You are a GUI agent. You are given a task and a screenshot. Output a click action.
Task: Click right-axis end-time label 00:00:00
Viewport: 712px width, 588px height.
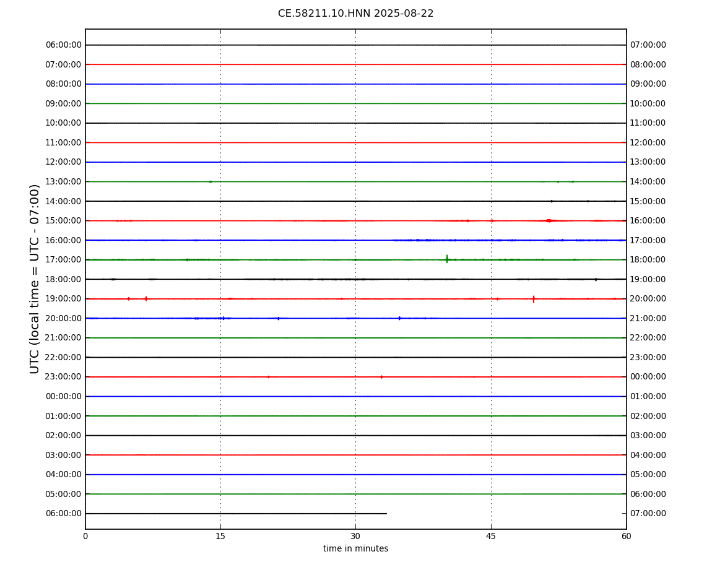pyautogui.click(x=648, y=377)
